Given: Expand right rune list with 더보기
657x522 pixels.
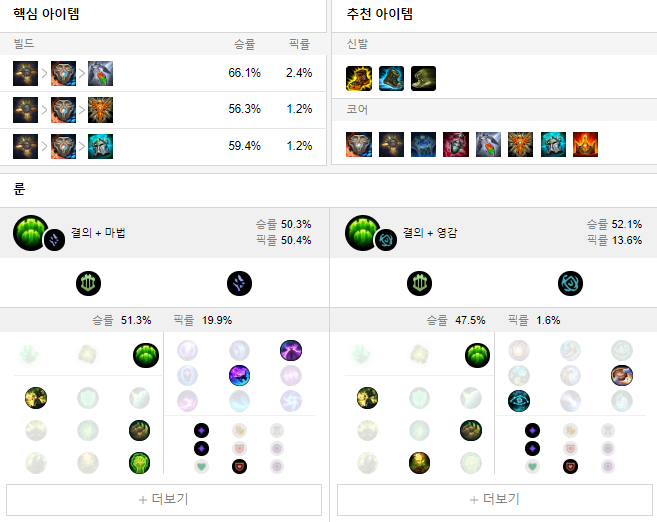Looking at the screenshot, I should (x=495, y=499).
